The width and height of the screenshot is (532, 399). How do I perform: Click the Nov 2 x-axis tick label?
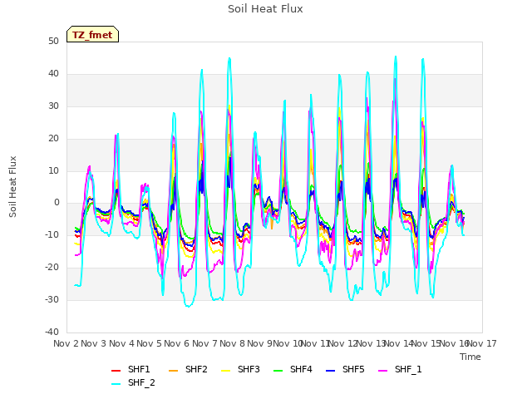[x=66, y=343]
